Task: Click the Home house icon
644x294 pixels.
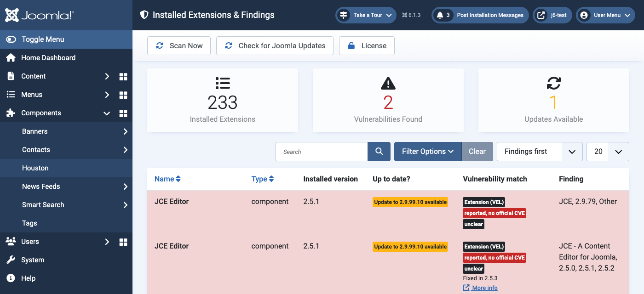Action: pyautogui.click(x=11, y=58)
